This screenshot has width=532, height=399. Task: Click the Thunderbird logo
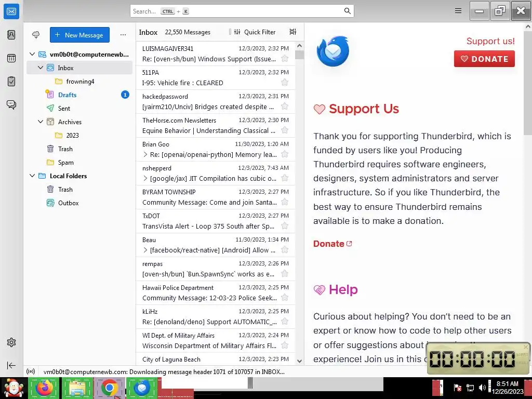click(333, 51)
